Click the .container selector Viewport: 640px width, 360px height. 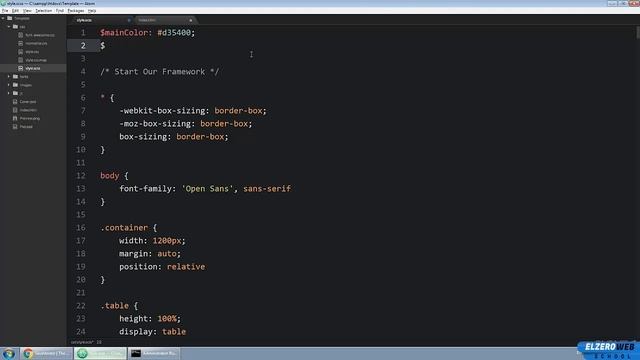[x=124, y=228]
